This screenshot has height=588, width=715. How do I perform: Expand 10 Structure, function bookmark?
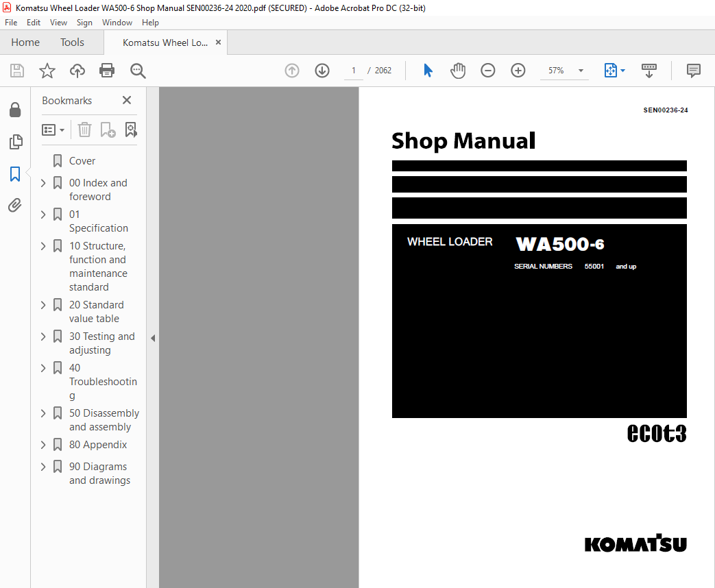click(x=43, y=246)
